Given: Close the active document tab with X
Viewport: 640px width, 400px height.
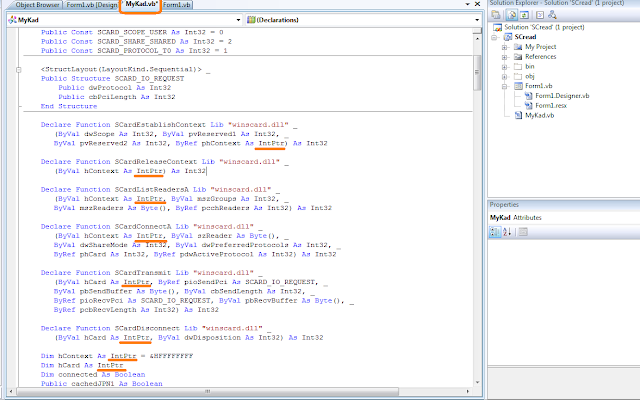Looking at the screenshot, I should point(477,4).
